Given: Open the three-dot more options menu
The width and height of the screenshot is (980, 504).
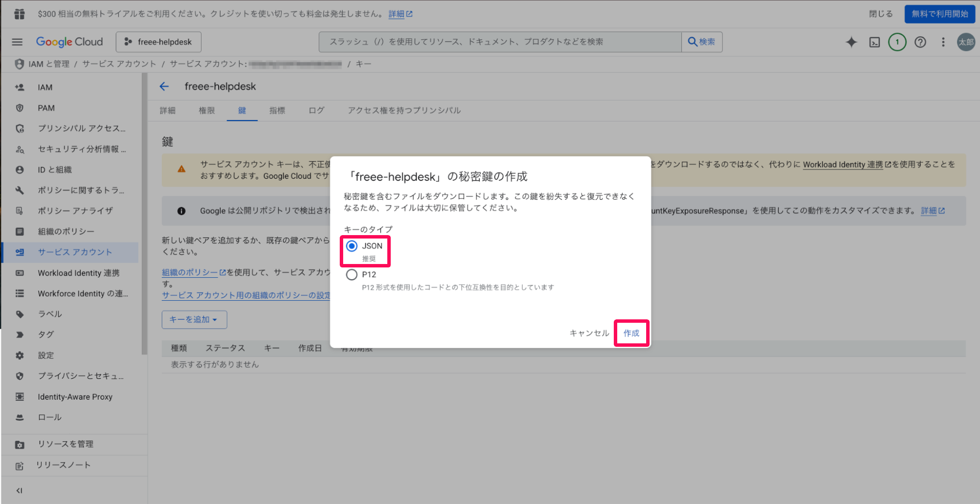Looking at the screenshot, I should [x=943, y=42].
